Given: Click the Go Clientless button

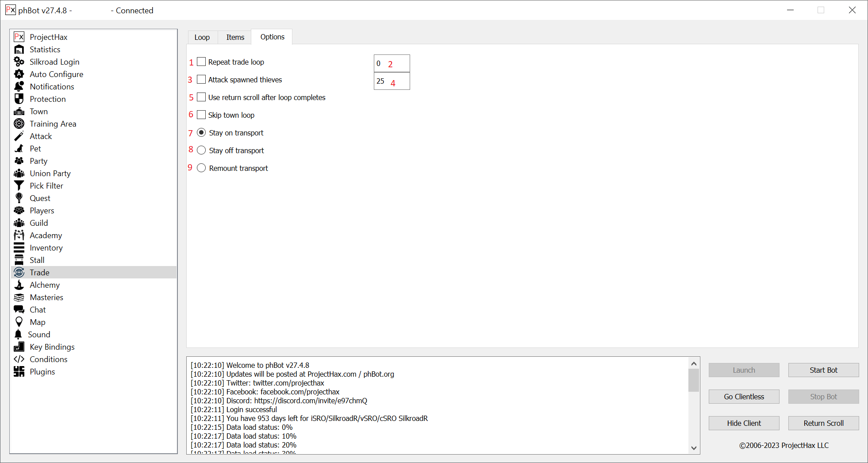Looking at the screenshot, I should pyautogui.click(x=744, y=397).
